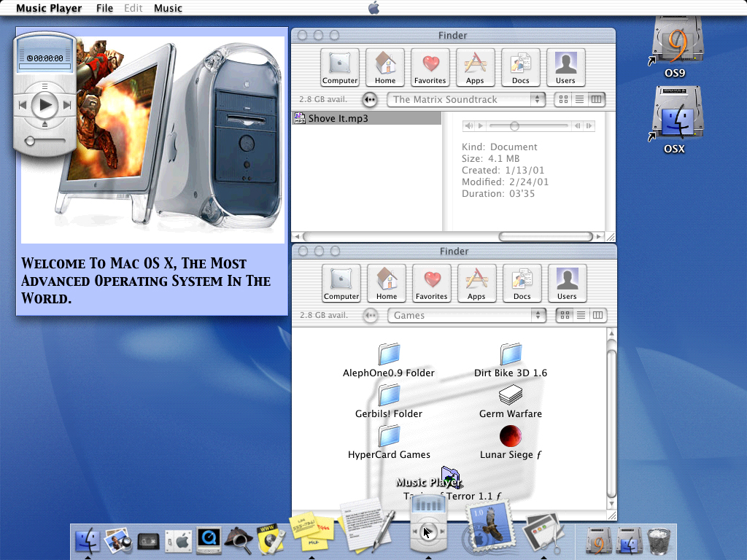This screenshot has width=747, height=560.
Task: Launch QuickTime Player from the Dock
Action: [x=209, y=540]
